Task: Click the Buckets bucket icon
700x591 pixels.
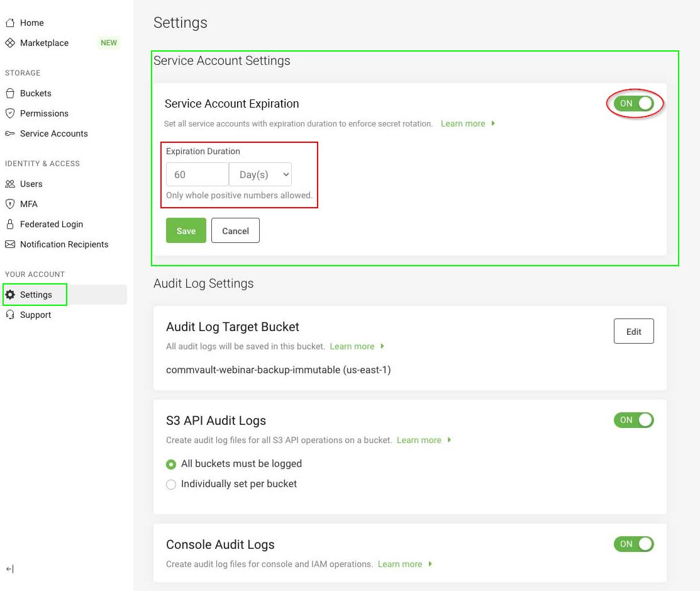Action: click(x=10, y=93)
